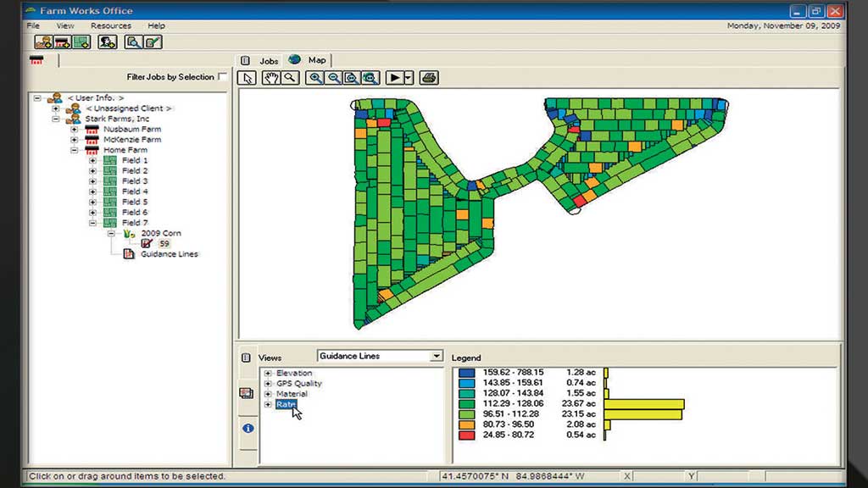This screenshot has height=488, width=868.
Task: Select the hand pan map tool
Action: click(x=270, y=78)
